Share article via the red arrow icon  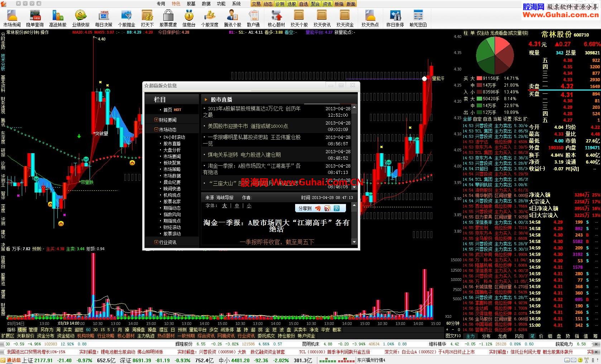(x=318, y=208)
